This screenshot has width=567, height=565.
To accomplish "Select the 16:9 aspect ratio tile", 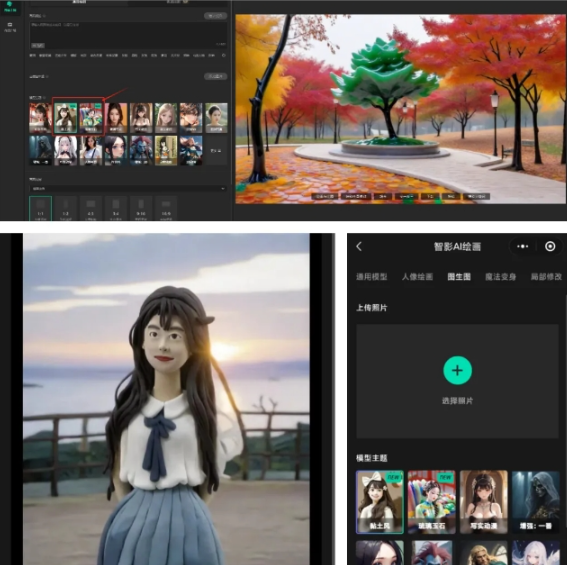I will (x=166, y=208).
